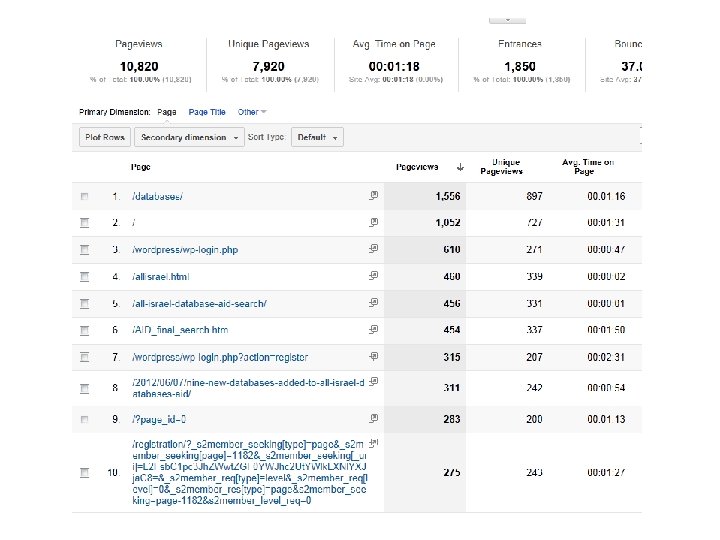
Task: Open external icon for /?page_id=0 row
Action: coord(373,417)
